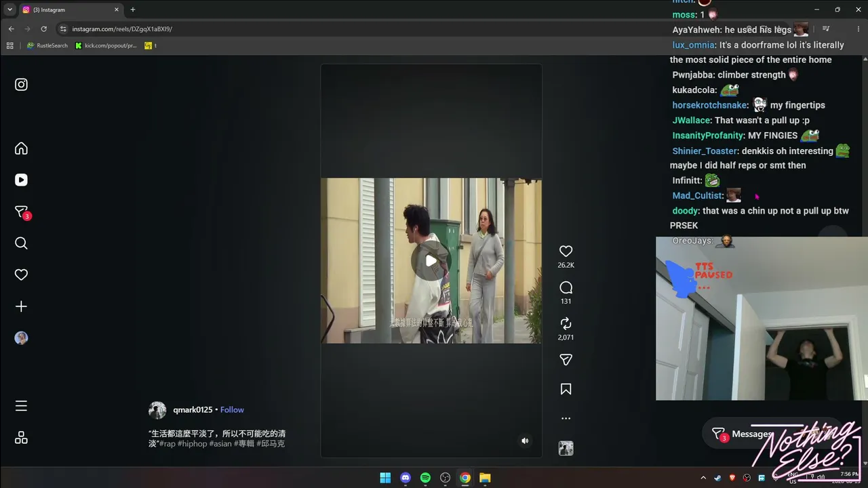Repost the reel with the arrows icon
The height and width of the screenshot is (488, 868).
tap(566, 323)
